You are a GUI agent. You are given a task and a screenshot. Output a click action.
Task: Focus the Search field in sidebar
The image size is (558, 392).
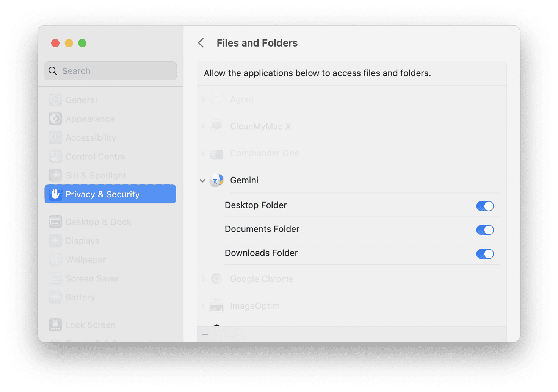click(x=110, y=71)
